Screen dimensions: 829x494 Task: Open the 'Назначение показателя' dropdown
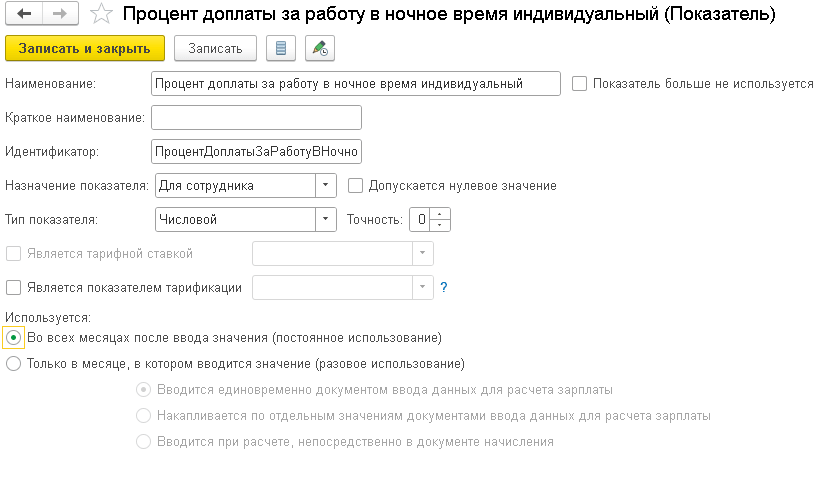click(x=326, y=185)
